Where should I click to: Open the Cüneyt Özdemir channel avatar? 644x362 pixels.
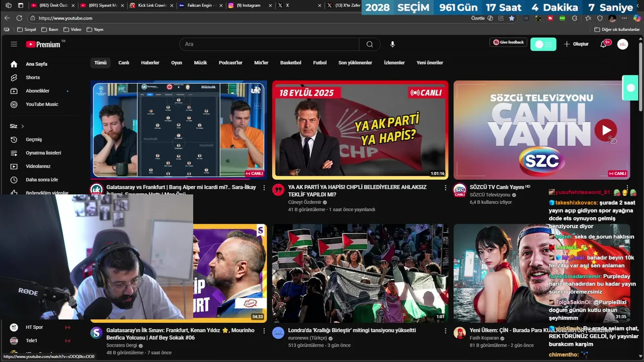[x=278, y=190]
